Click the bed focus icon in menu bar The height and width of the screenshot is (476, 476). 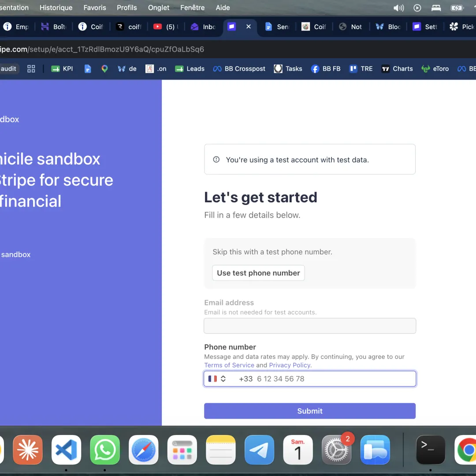click(436, 8)
